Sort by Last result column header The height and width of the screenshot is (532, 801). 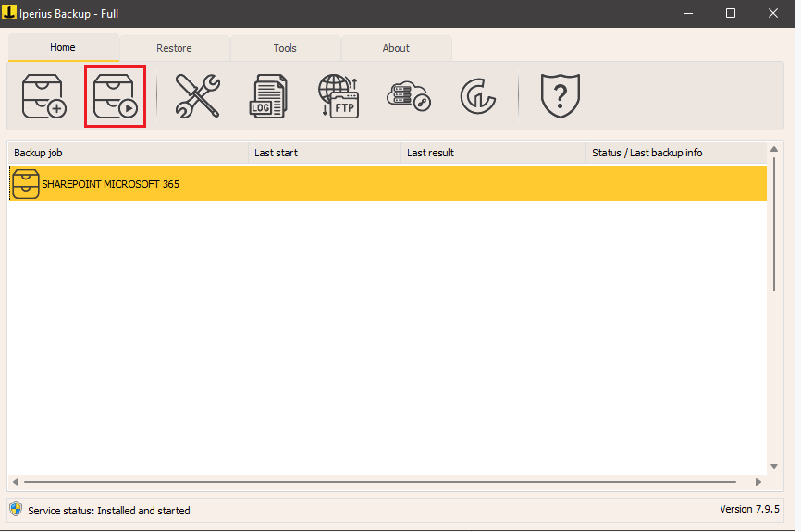[494, 153]
